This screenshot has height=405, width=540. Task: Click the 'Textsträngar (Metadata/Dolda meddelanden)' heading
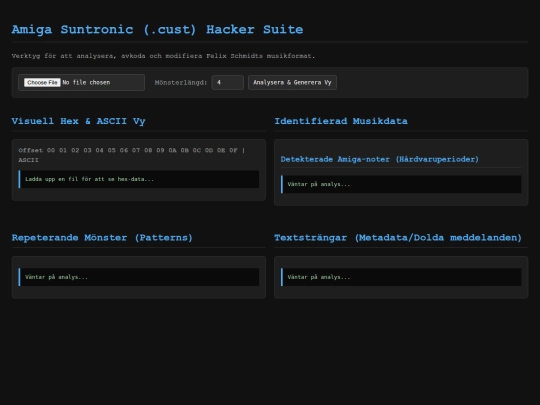(x=398, y=238)
